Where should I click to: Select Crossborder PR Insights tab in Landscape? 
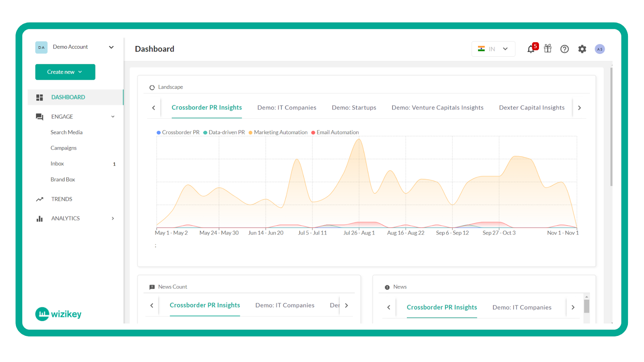(x=207, y=108)
